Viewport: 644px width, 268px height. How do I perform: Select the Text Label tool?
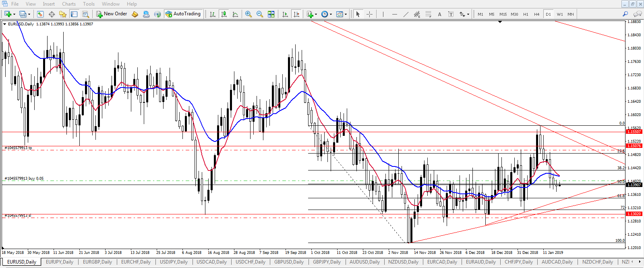tap(451, 14)
